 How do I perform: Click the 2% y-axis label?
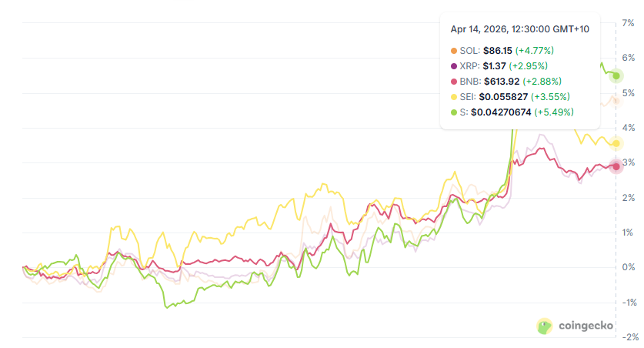click(628, 198)
